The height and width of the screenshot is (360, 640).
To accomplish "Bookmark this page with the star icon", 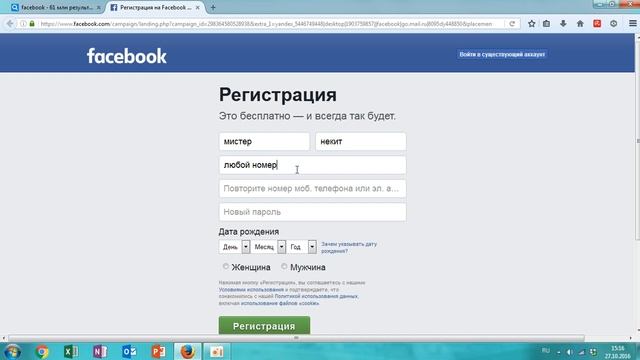I will coord(531,24).
